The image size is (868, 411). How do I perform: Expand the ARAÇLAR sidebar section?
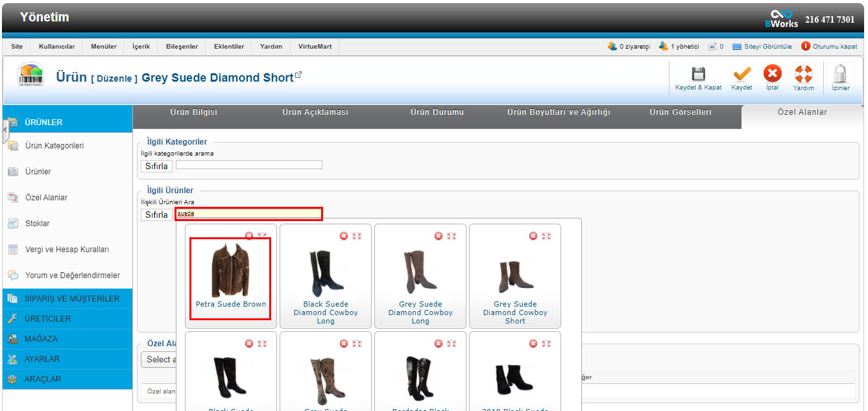pyautogui.click(x=67, y=379)
